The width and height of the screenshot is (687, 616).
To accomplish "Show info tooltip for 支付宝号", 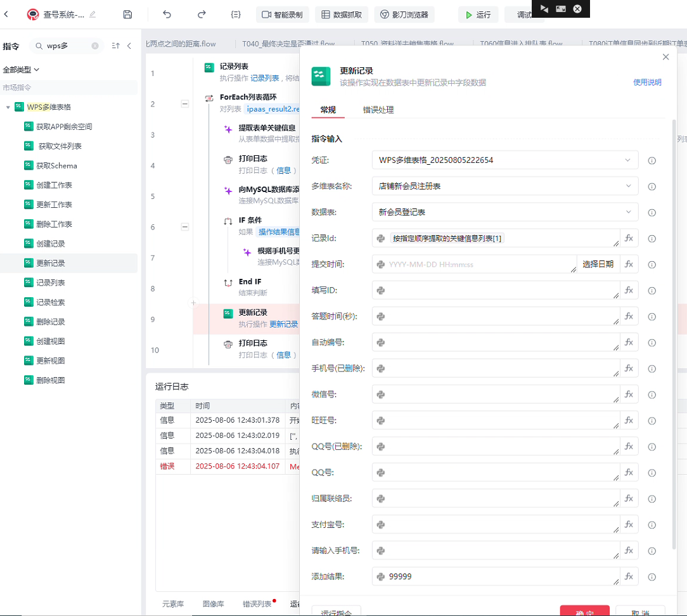I will pos(652,525).
